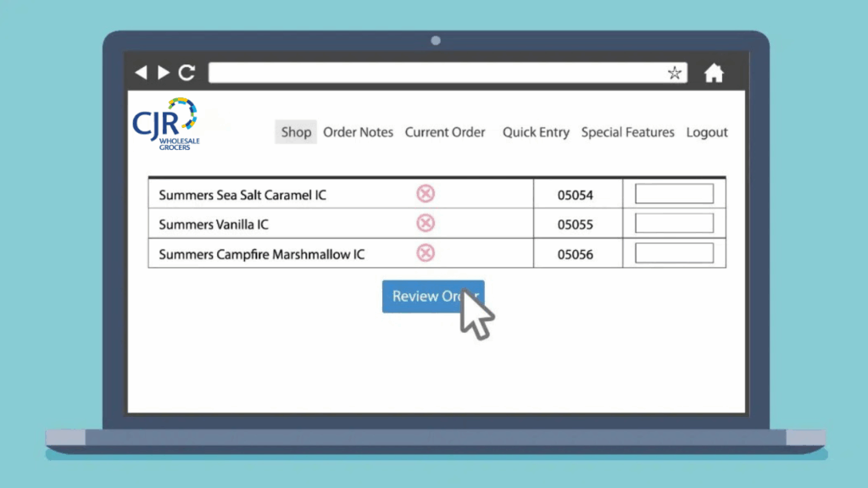Open the Order Notes page
Viewport: 868px width, 488px height.
pyautogui.click(x=358, y=132)
